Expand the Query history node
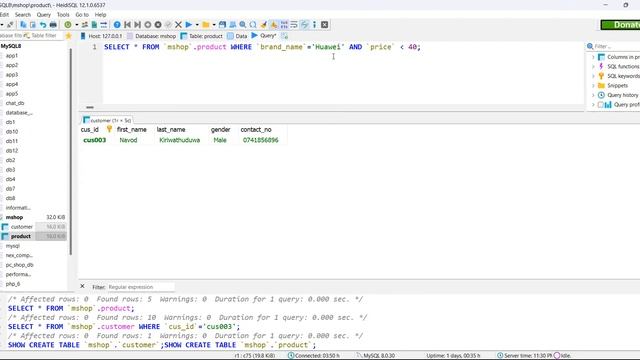This screenshot has width=640, height=360. pos(593,95)
